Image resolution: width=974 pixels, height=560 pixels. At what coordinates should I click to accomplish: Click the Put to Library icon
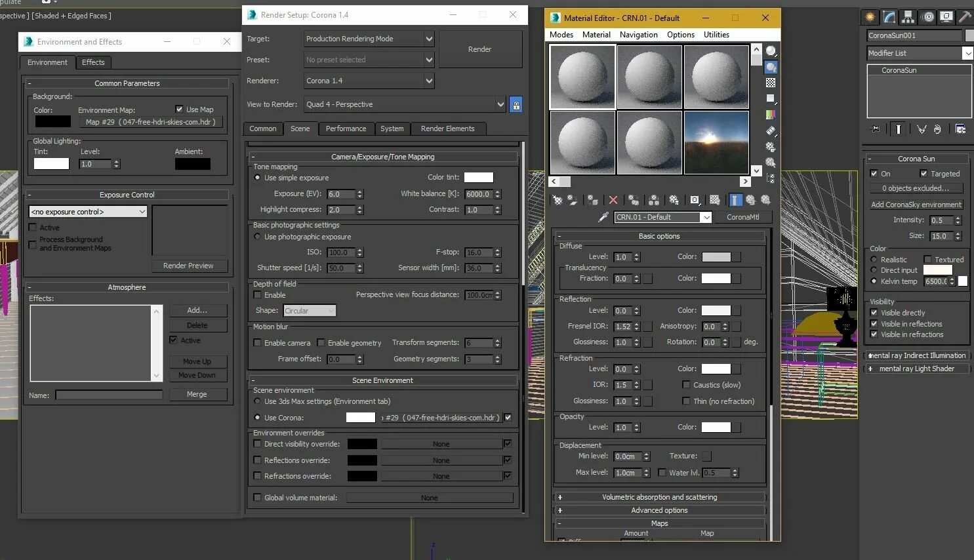674,200
